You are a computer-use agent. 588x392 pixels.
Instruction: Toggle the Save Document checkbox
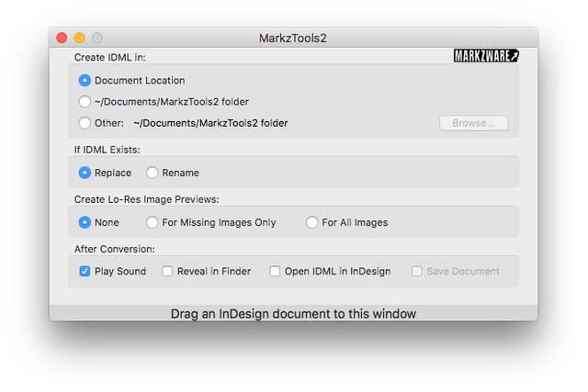click(417, 271)
